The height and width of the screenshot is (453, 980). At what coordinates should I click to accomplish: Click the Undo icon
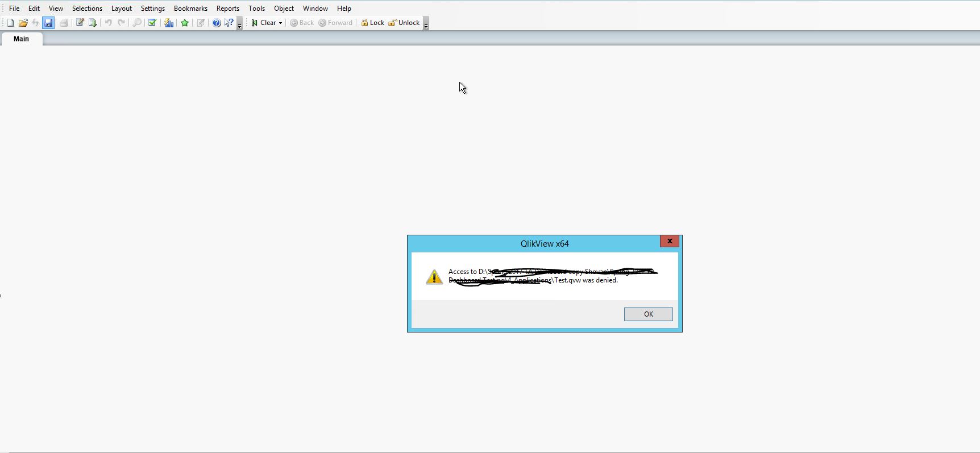[108, 23]
